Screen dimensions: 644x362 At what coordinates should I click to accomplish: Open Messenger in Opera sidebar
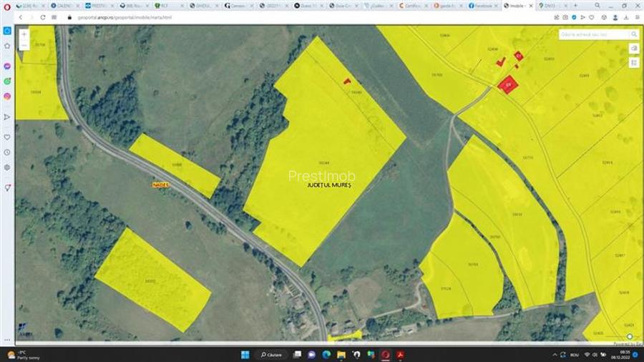(7, 66)
